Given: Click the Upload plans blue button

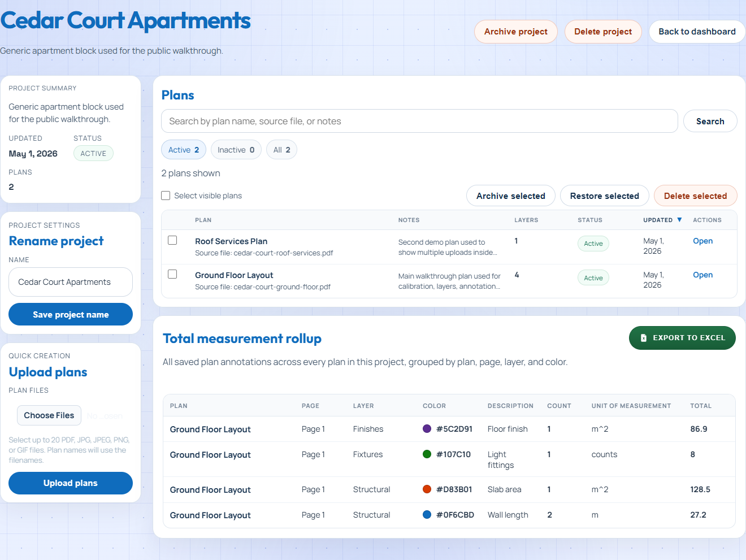Looking at the screenshot, I should (71, 483).
